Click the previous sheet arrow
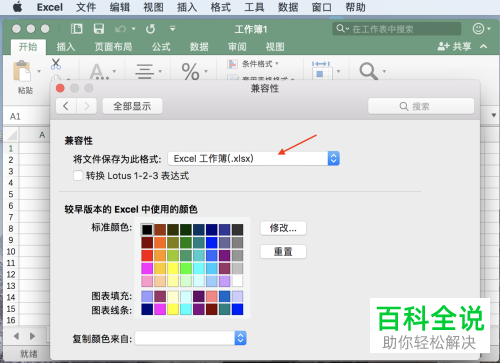The width and height of the screenshot is (500, 363). pos(16,336)
